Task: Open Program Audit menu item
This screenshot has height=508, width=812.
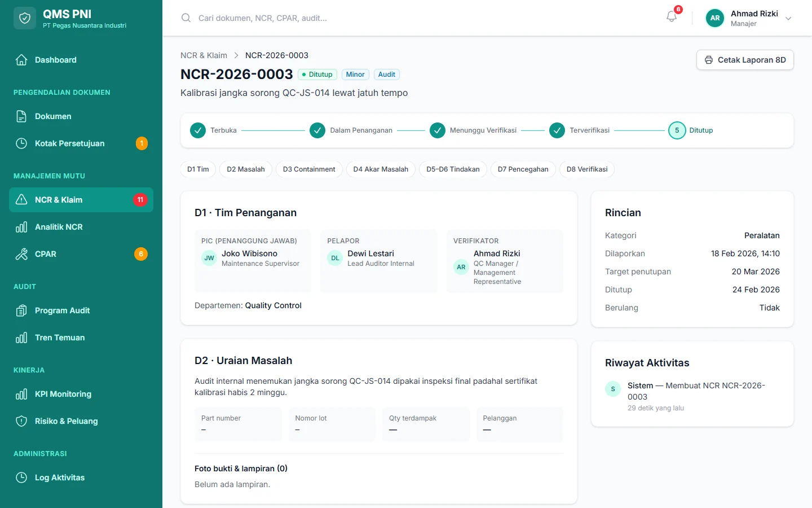Action: pos(81,310)
